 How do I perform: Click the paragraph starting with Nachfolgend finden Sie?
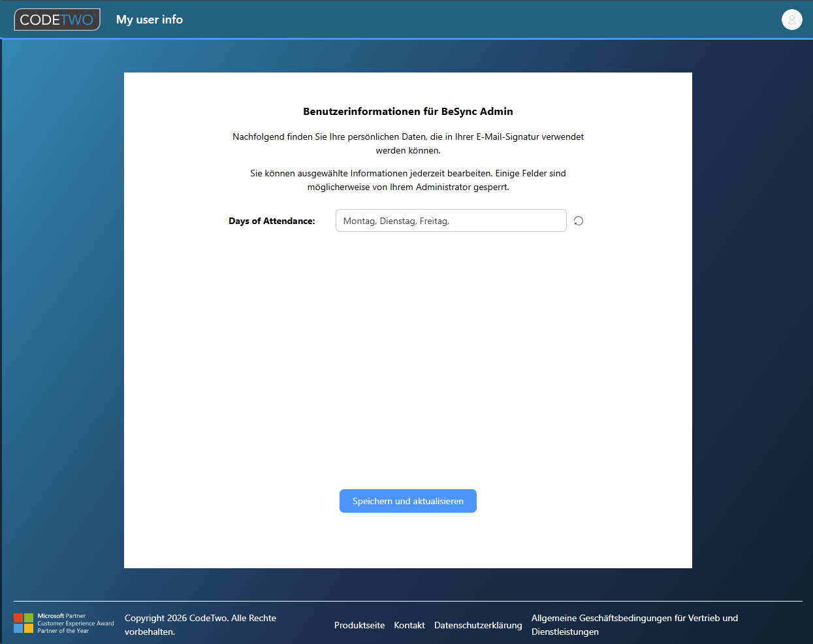(407, 144)
